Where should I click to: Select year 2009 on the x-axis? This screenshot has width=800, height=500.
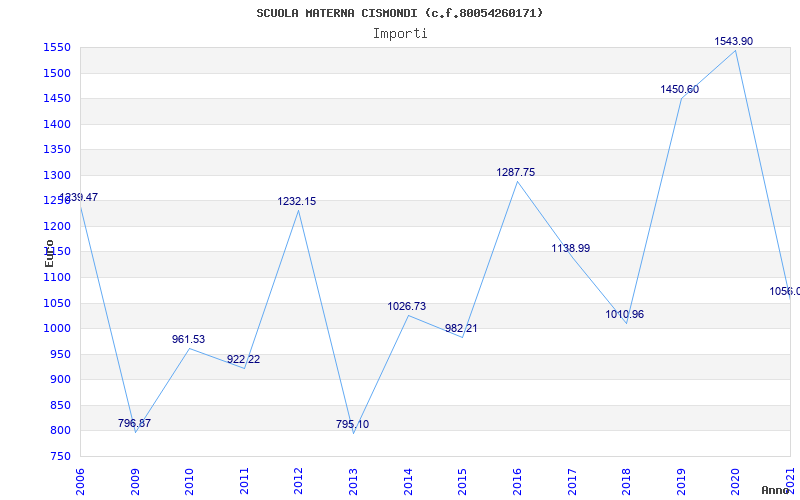[x=134, y=480]
